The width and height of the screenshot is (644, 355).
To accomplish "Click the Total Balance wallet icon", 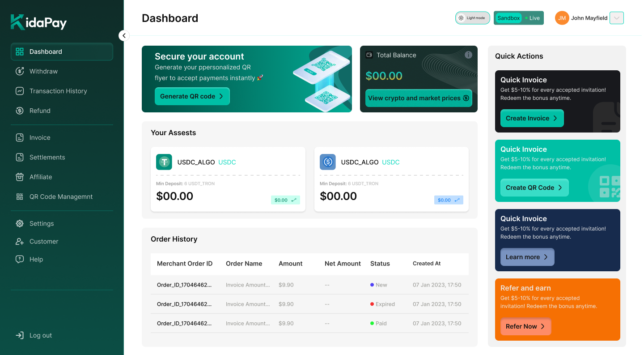I will pyautogui.click(x=369, y=55).
